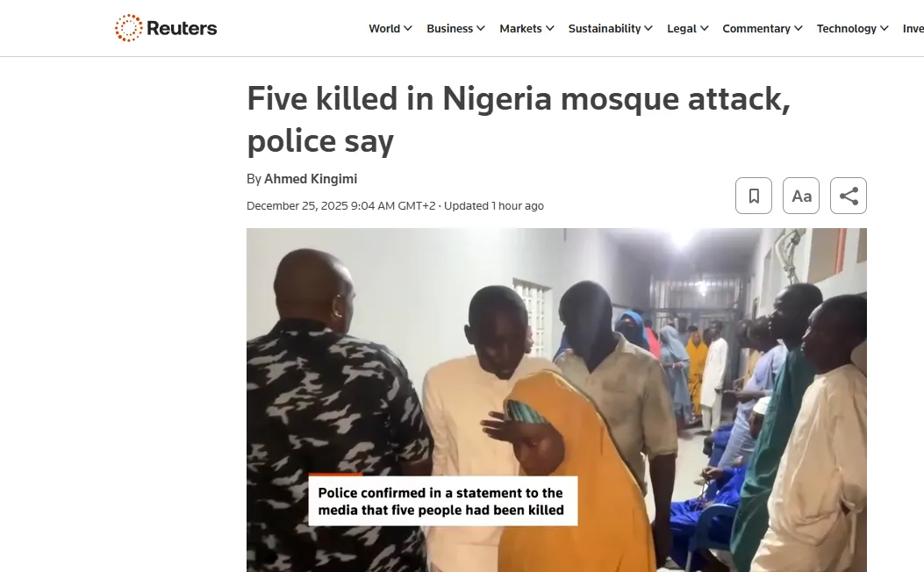Screen dimensions: 924x572
Task: Open the Commentary dropdown arrow
Action: coord(798,28)
